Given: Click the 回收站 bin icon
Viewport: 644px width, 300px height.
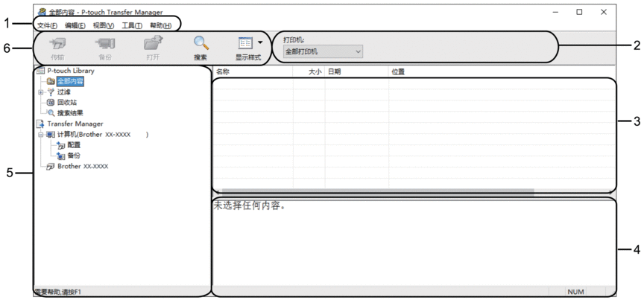Looking at the screenshot, I should point(51,103).
